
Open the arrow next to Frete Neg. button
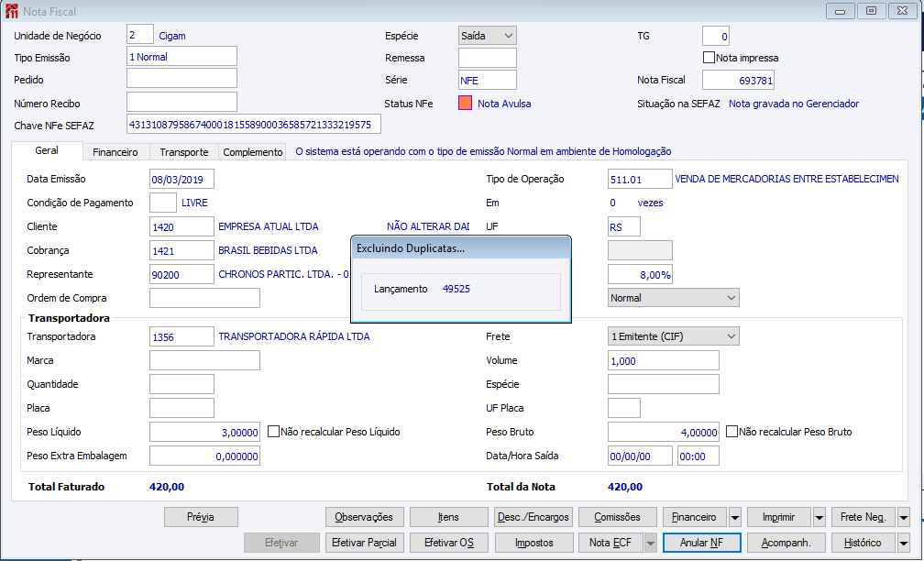[904, 517]
